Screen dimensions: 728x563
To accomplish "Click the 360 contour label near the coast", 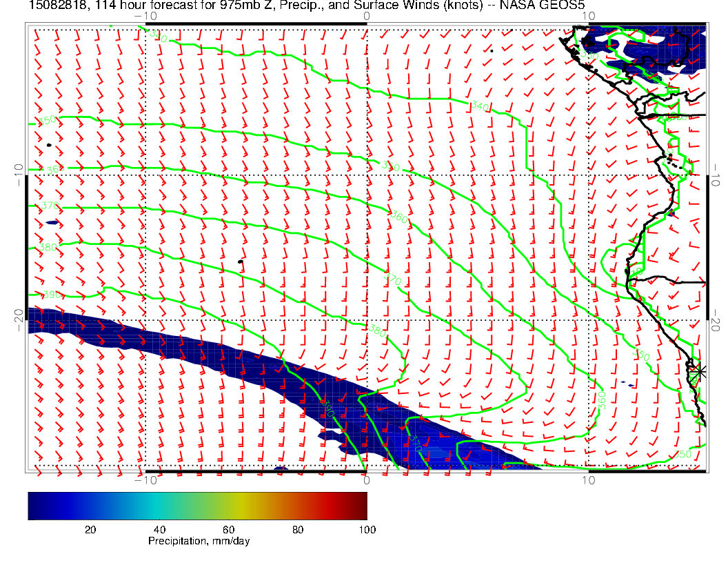I will [601, 401].
